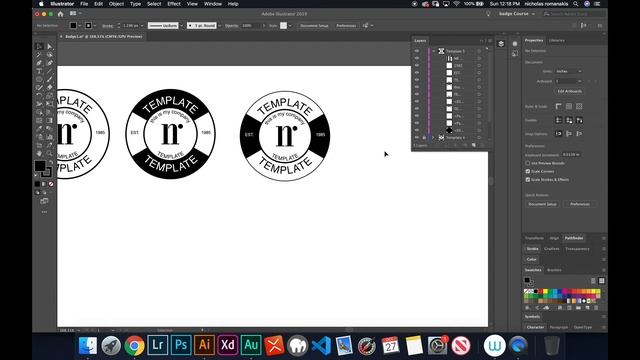
Task: Open the Effect menu
Action: pos(173,4)
